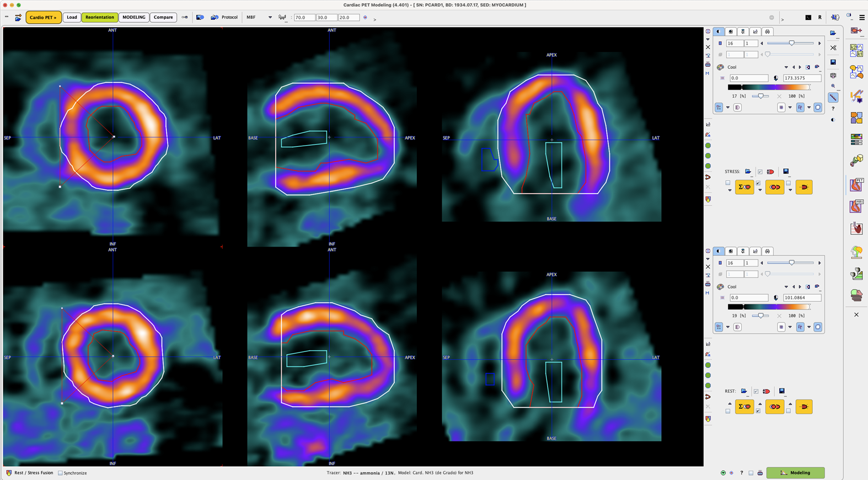Click the field showing 70.0

304,18
